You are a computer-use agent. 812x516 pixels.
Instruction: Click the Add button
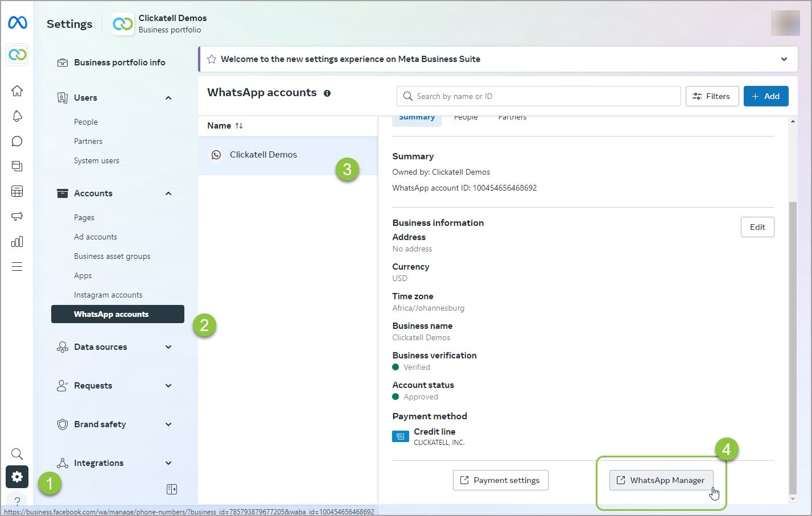(x=766, y=96)
